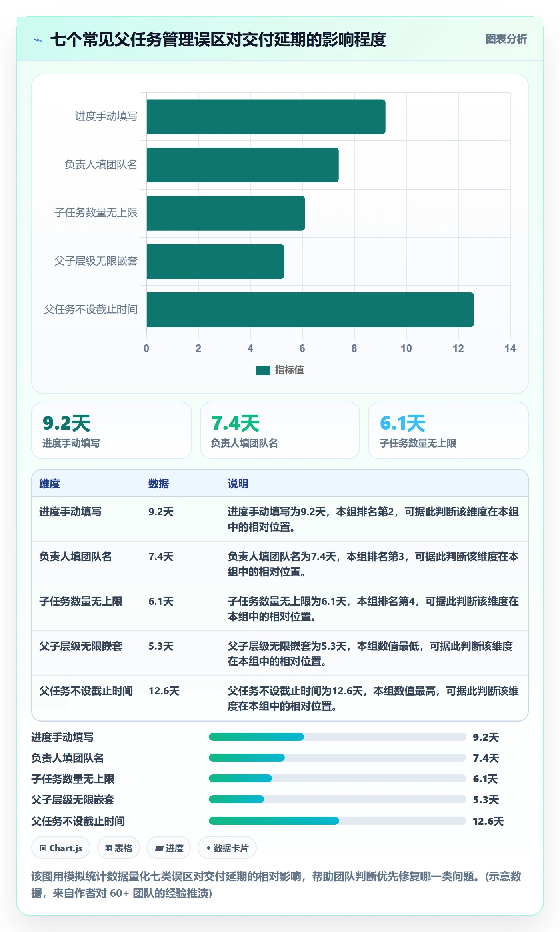Click the description mentioning 本组排名第2

pyautogui.click(x=373, y=519)
